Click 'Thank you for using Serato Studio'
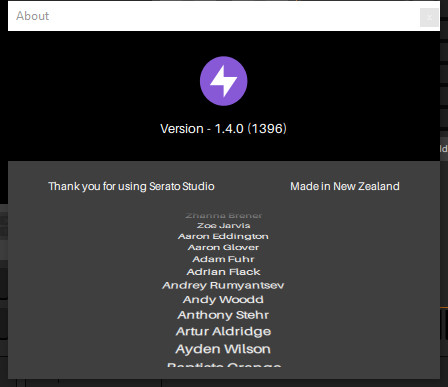 [131, 186]
